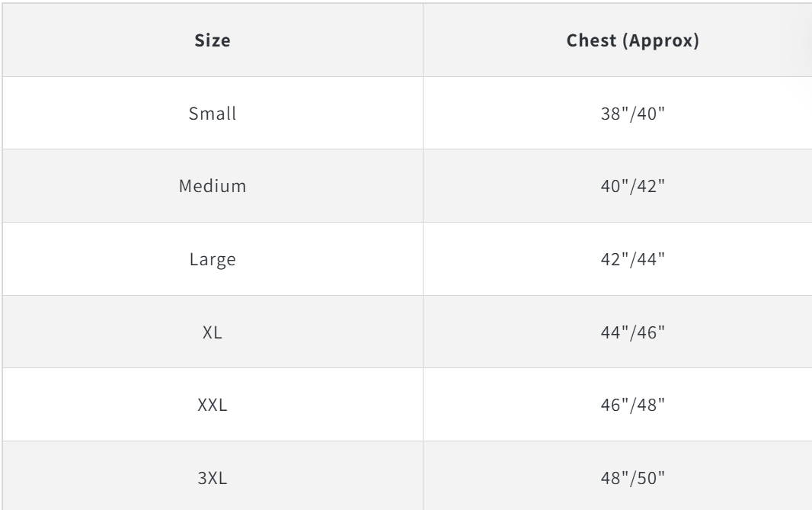Select the 3XL size cell
Viewport: 812px width, 510px height.
click(x=213, y=479)
